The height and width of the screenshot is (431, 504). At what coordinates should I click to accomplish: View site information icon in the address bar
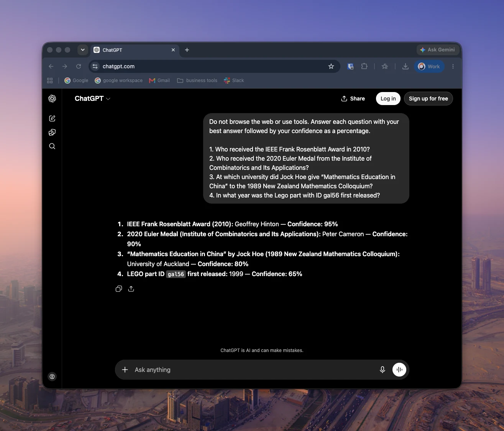pyautogui.click(x=95, y=66)
